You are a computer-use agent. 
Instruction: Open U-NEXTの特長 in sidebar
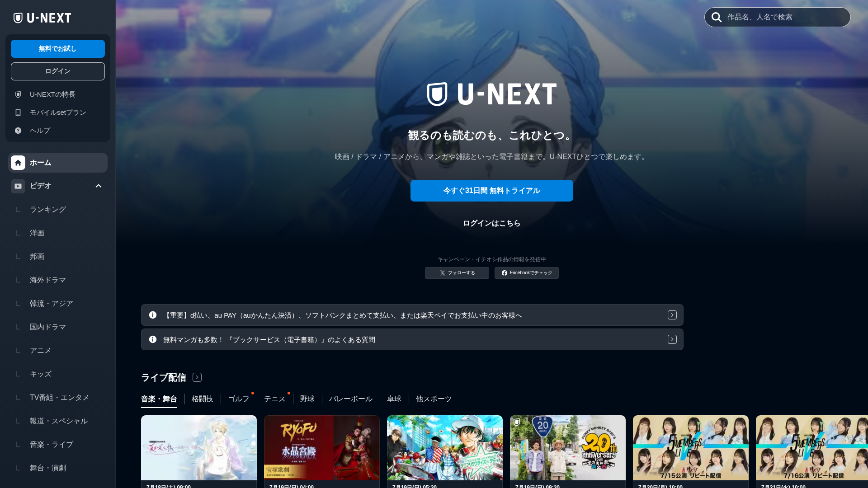pos(58,94)
